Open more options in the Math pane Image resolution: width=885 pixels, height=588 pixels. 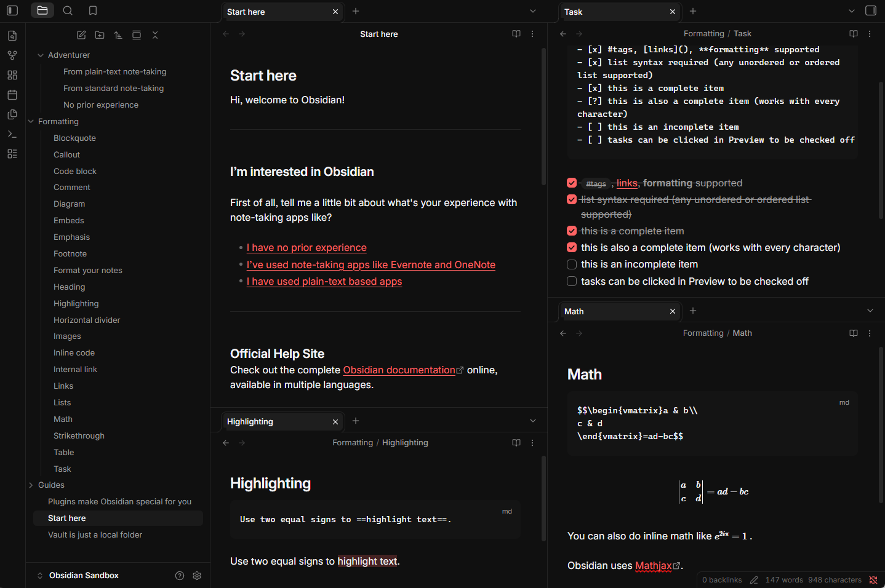coord(870,333)
